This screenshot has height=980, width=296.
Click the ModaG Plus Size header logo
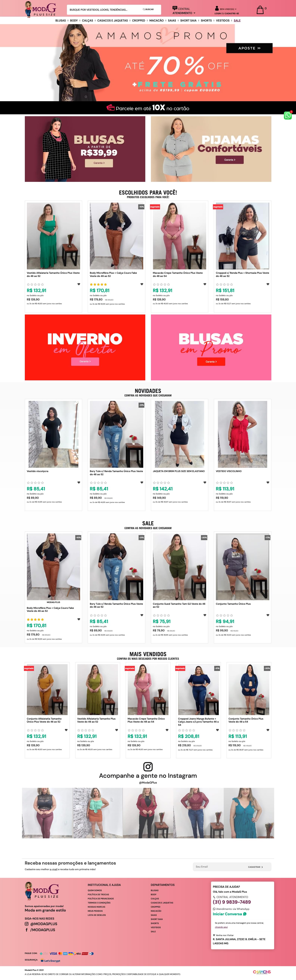pos(40,9)
